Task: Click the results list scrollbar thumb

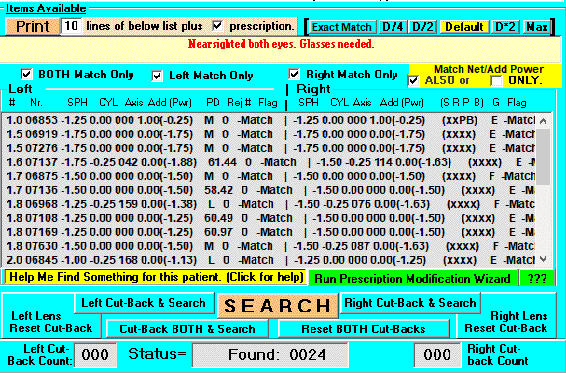Action: tap(543, 156)
